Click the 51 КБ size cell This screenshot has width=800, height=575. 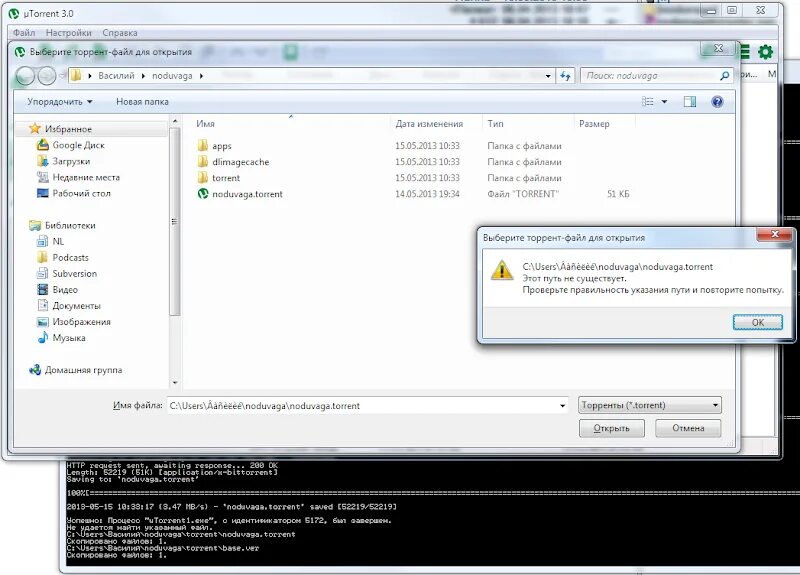(x=618, y=194)
